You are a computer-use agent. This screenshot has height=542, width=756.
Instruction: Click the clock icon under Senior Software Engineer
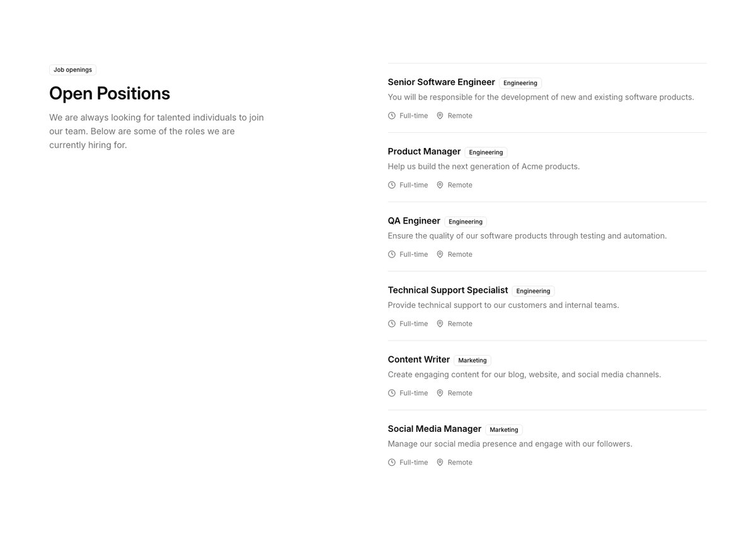pyautogui.click(x=392, y=116)
